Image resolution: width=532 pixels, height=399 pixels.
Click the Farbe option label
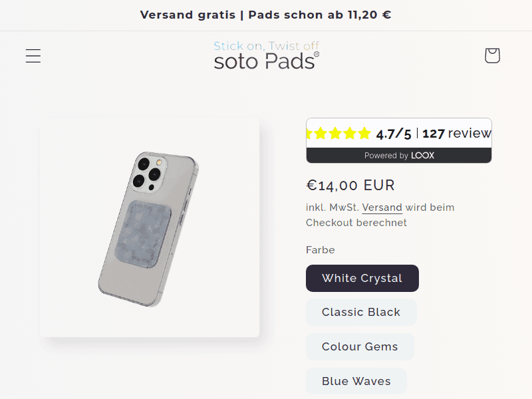[x=320, y=250]
